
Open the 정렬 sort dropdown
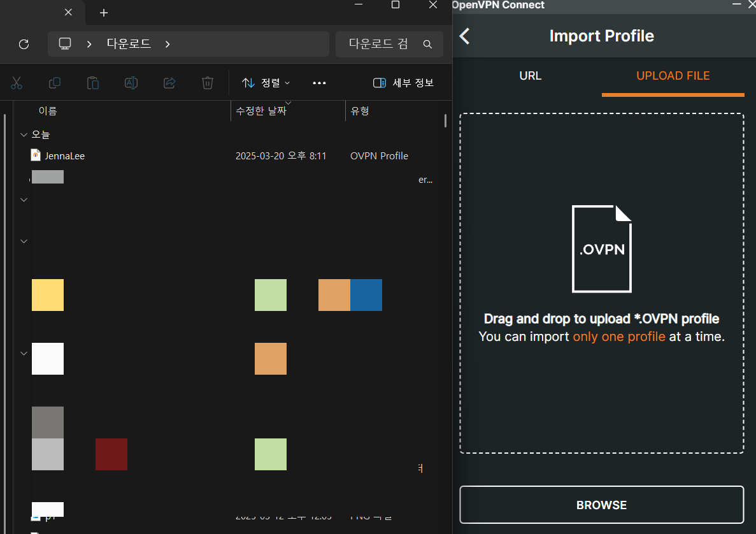click(266, 83)
